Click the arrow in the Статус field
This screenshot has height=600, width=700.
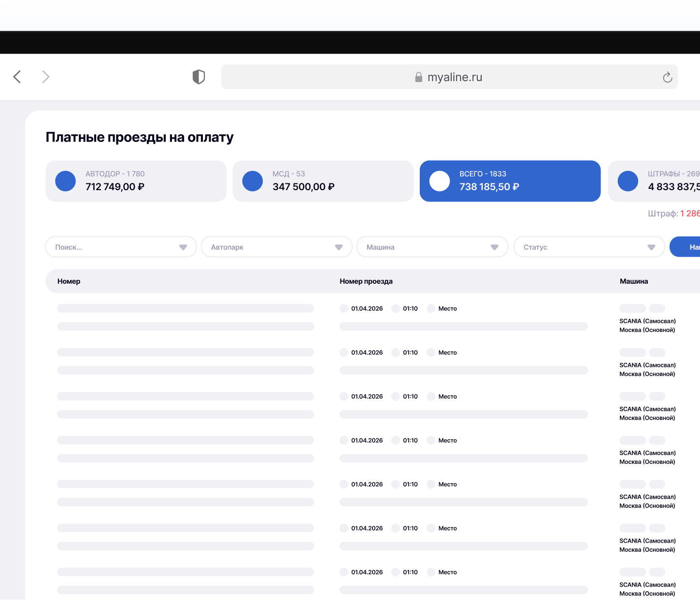pos(651,247)
